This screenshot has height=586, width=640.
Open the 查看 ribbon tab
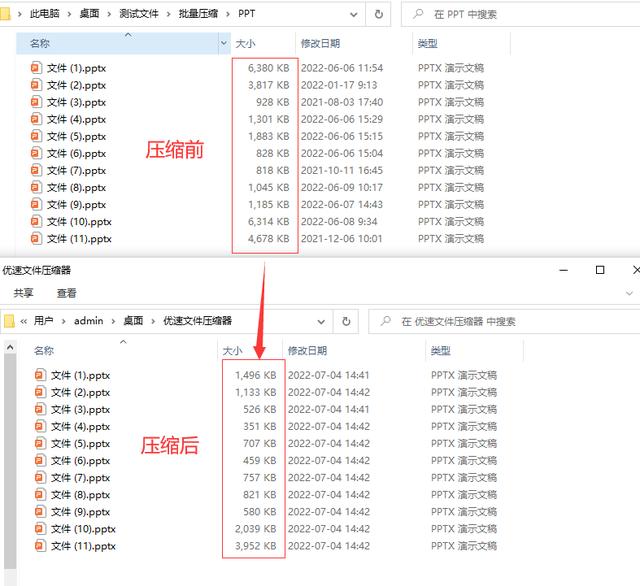coord(67,293)
